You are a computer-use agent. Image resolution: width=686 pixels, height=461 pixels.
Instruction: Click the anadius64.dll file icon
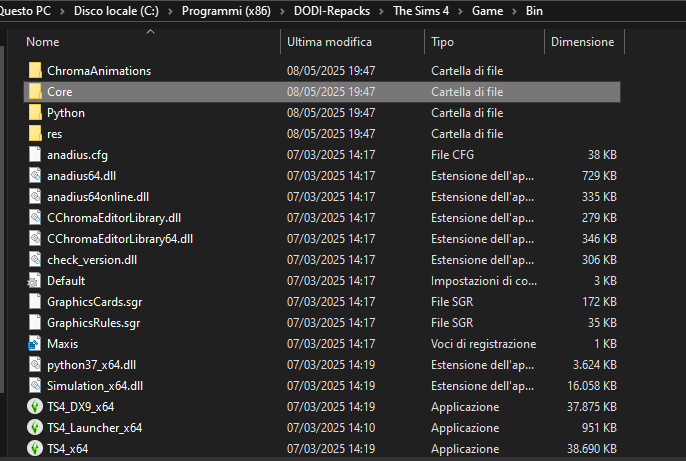click(35, 175)
